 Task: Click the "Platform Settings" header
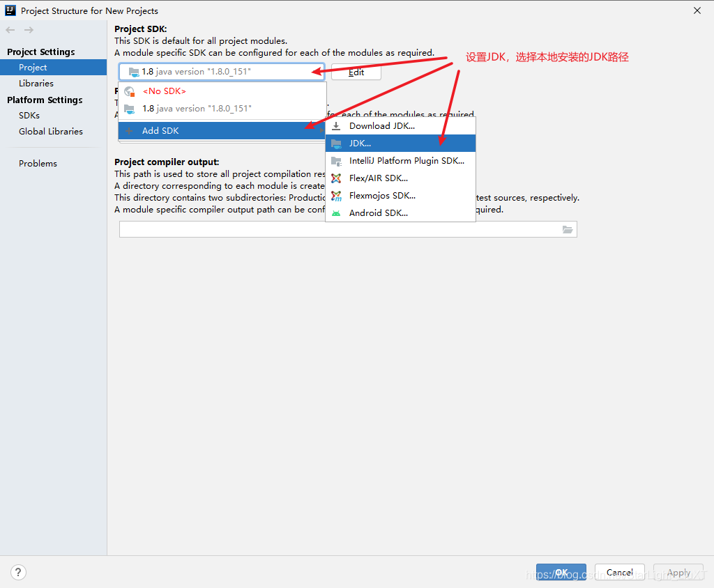click(x=45, y=100)
